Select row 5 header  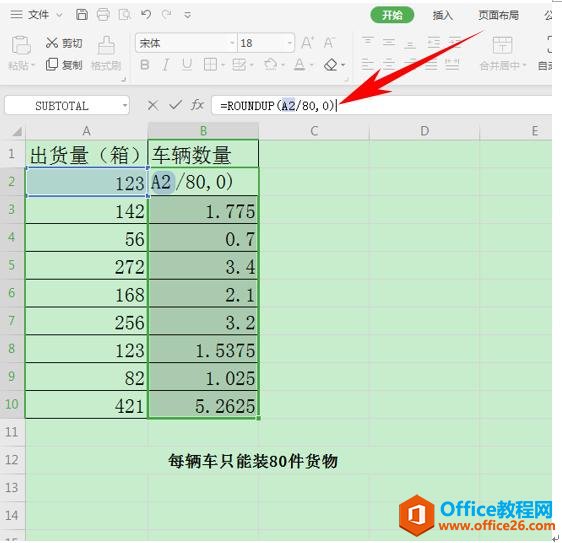coord(12,265)
